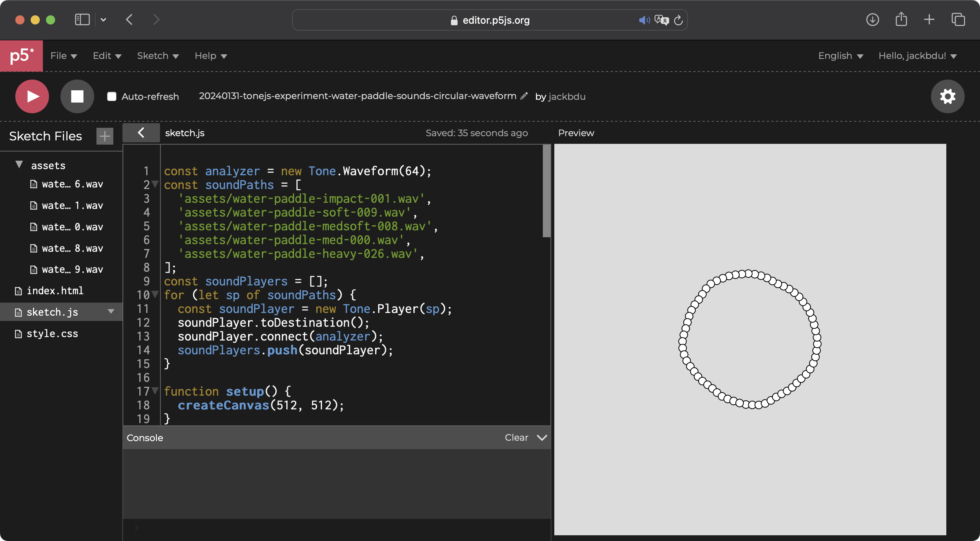Click the pencil icon to rename sketch
Image resolution: width=980 pixels, height=541 pixels.
pos(524,96)
